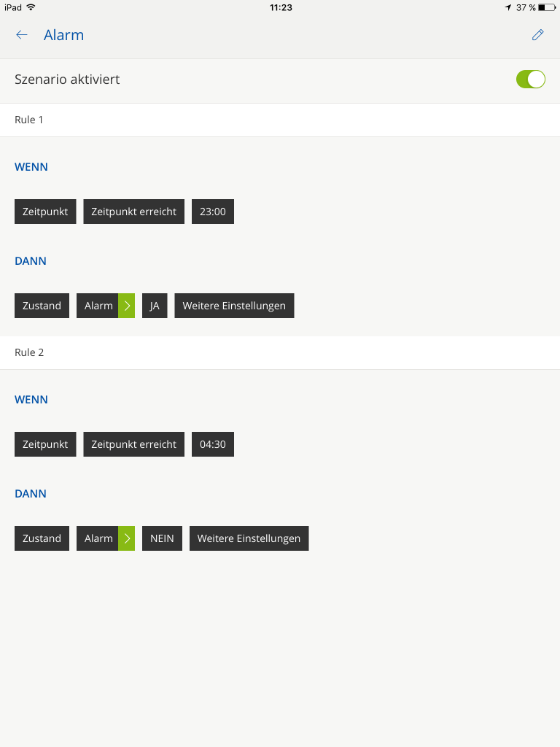Tap Zustand chip in Rule 1
Screen dimensions: 560x747
[x=42, y=306]
